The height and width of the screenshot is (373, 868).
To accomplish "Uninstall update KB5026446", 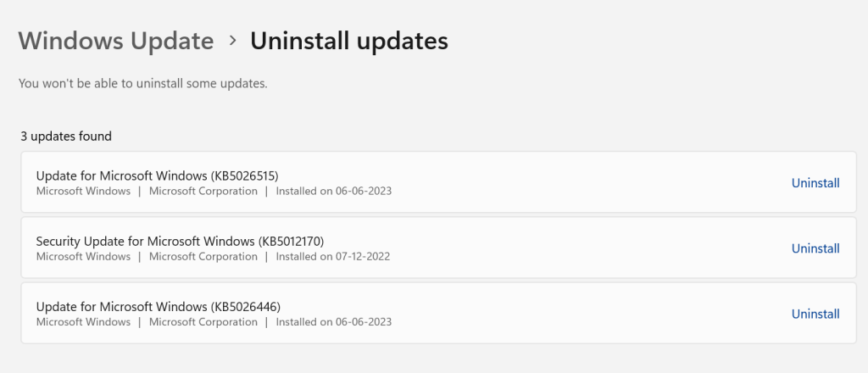I will click(815, 314).
